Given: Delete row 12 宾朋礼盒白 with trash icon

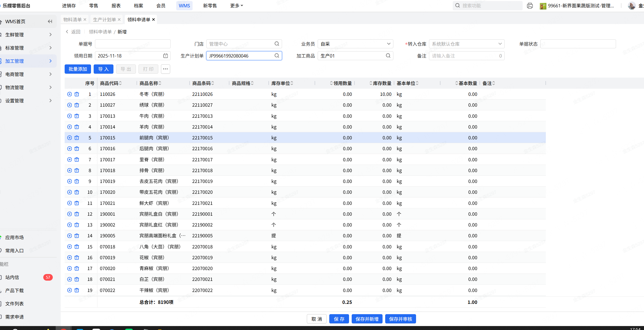Looking at the screenshot, I should 77,214.
